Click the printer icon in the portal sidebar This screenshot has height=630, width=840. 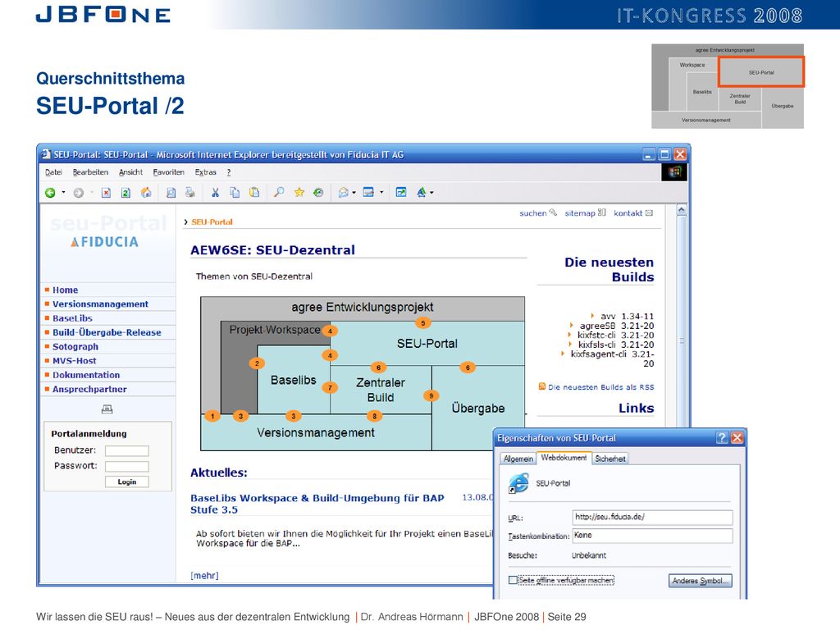107,409
